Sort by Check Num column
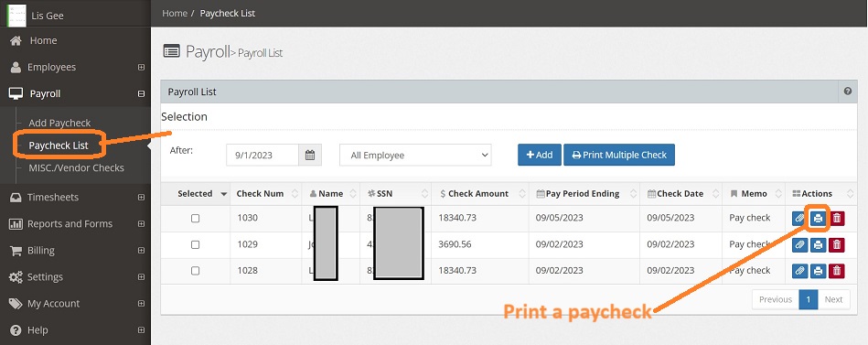Image resolution: width=868 pixels, height=345 pixels. pos(266,194)
